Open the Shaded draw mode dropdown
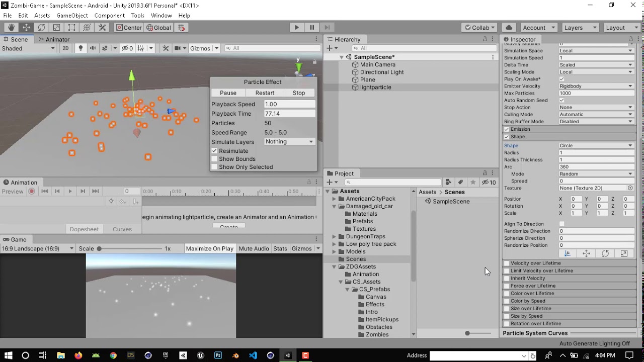Screen dimensions: 644x362 point(28,48)
